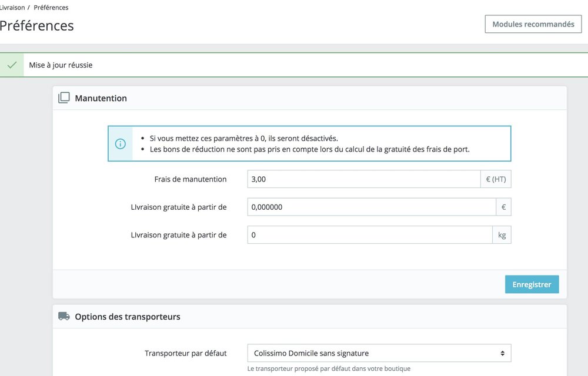The height and width of the screenshot is (376, 588).
Task: Click the Mise à jour réussie message
Action: (61, 65)
